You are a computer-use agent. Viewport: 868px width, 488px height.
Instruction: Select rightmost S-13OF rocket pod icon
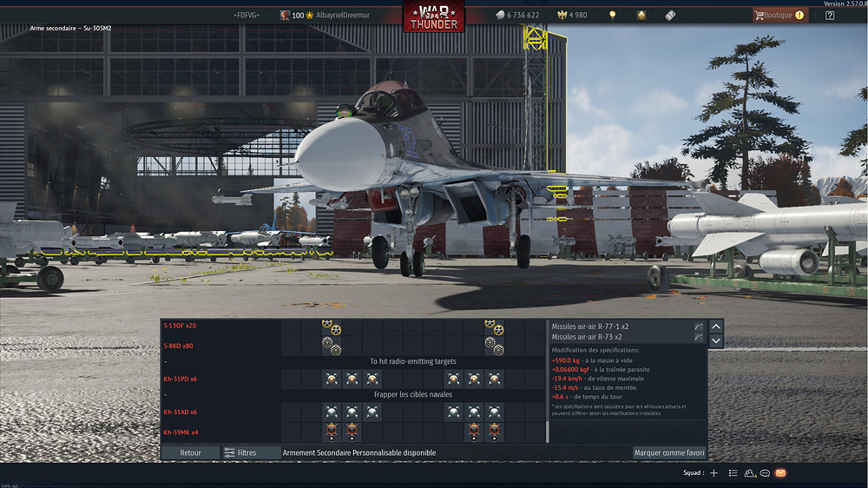point(495,326)
